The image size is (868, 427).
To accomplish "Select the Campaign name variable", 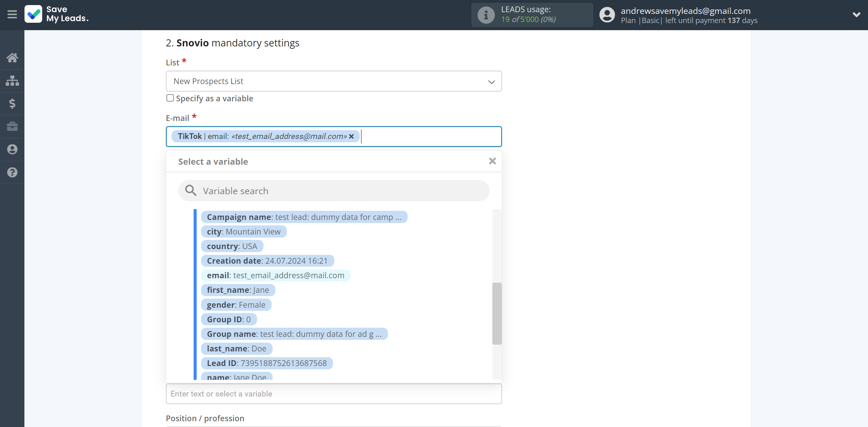I will pos(304,217).
